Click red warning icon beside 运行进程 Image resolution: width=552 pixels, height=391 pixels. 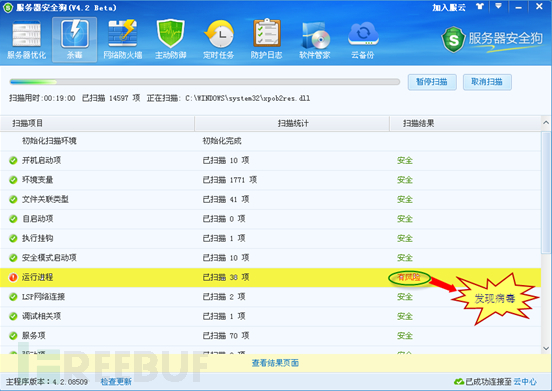pyautogui.click(x=13, y=277)
